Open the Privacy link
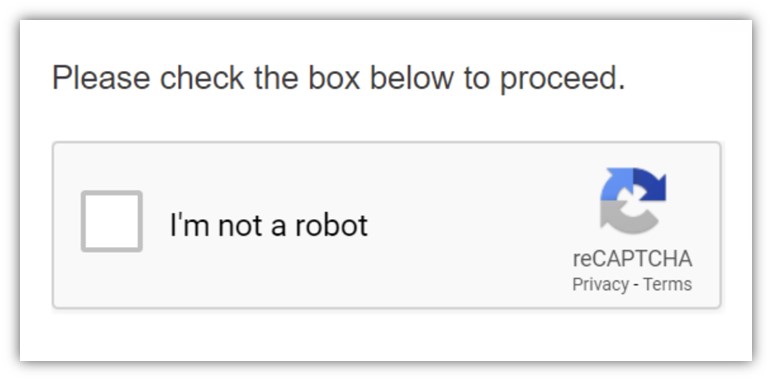 [601, 285]
